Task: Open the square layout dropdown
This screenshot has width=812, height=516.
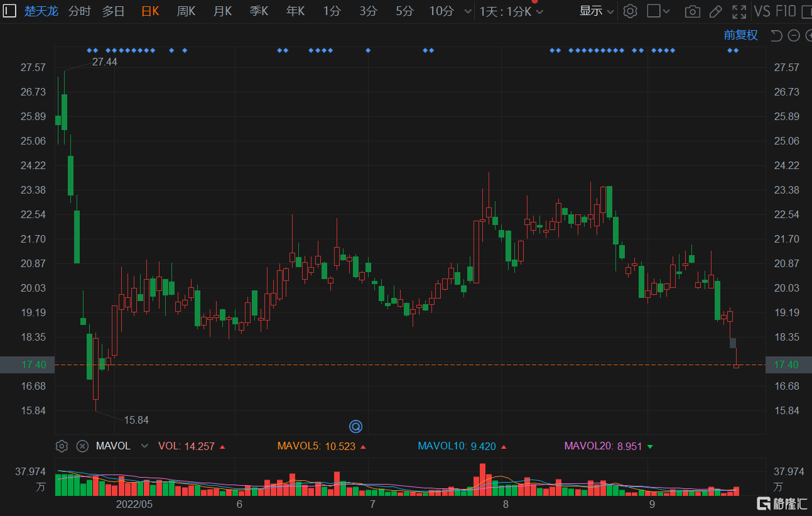Action: point(658,11)
